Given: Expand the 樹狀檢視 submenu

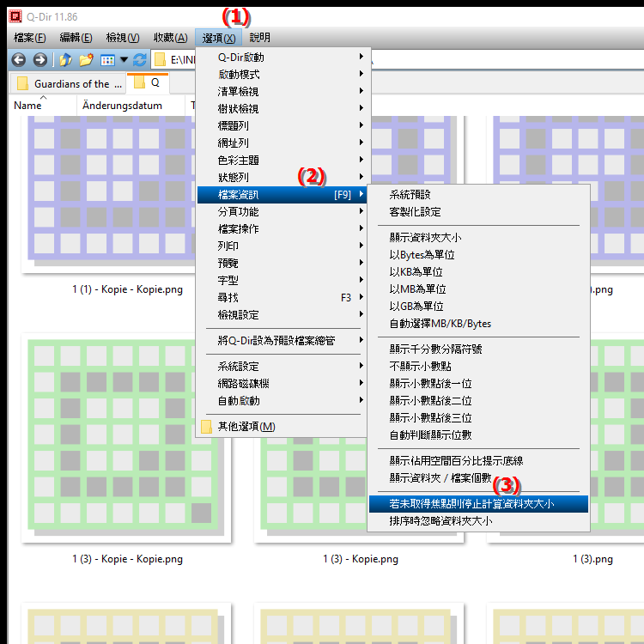Looking at the screenshot, I should (283, 109).
